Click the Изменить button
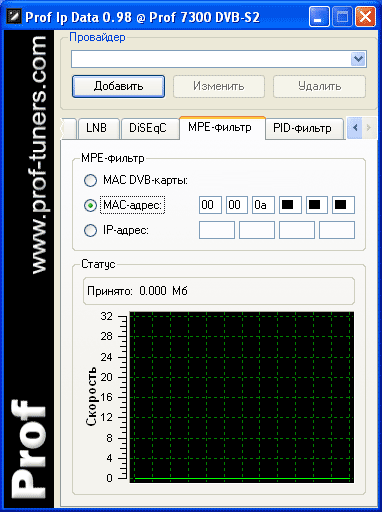This screenshot has height=512, width=382. pos(219,86)
